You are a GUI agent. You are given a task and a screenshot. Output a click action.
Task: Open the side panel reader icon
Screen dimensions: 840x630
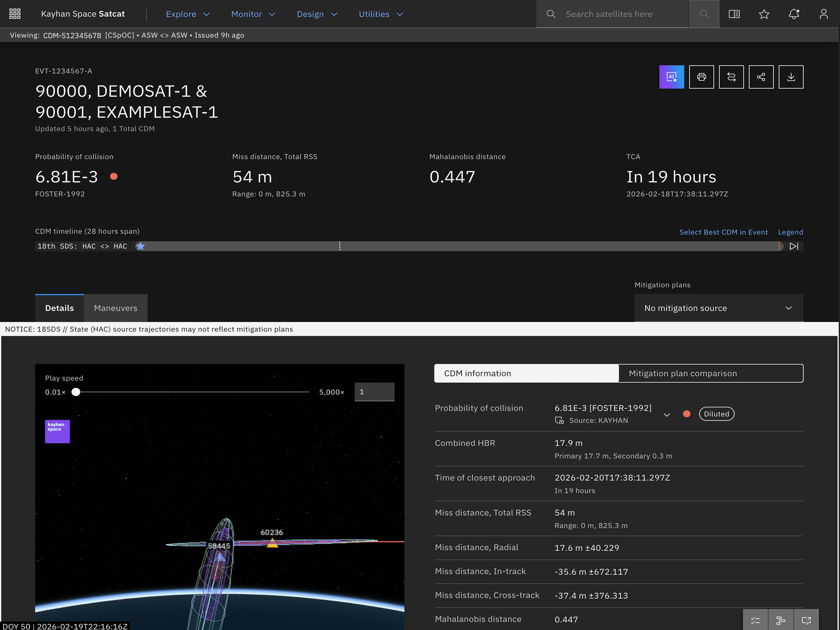pos(734,14)
